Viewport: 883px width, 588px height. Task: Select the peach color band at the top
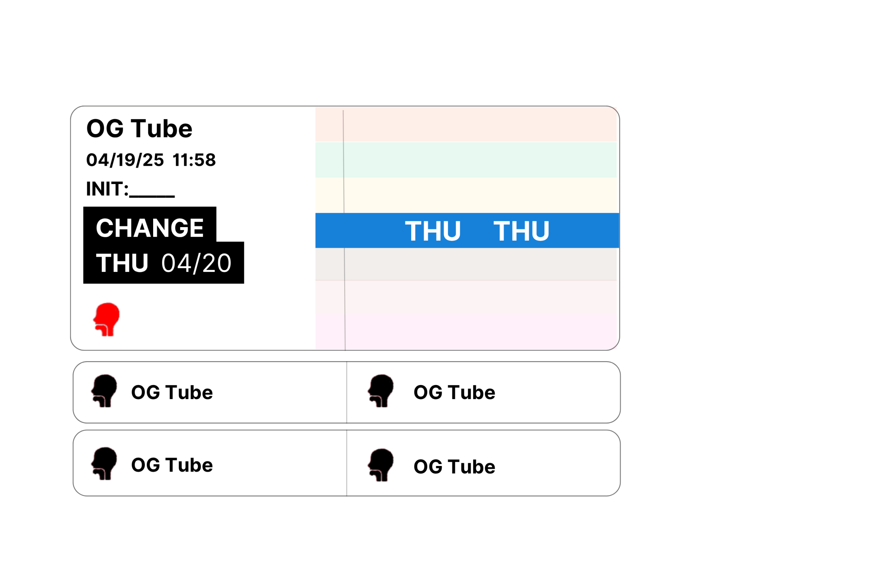coord(466,124)
